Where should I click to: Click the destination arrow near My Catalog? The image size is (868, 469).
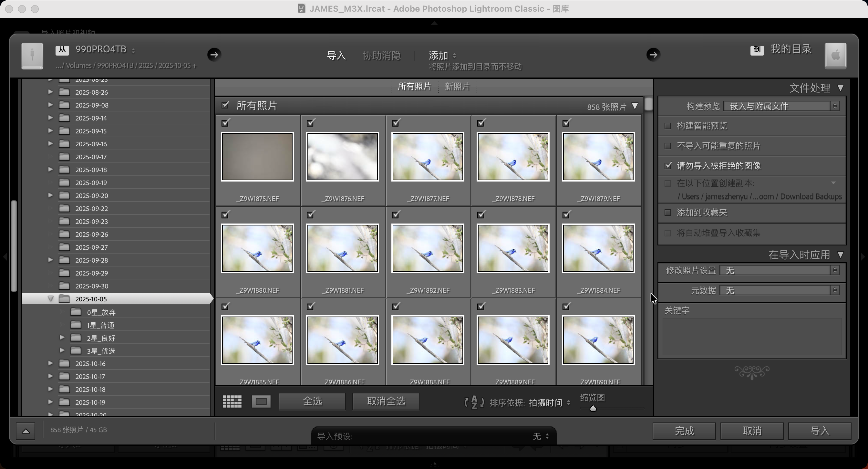653,54
